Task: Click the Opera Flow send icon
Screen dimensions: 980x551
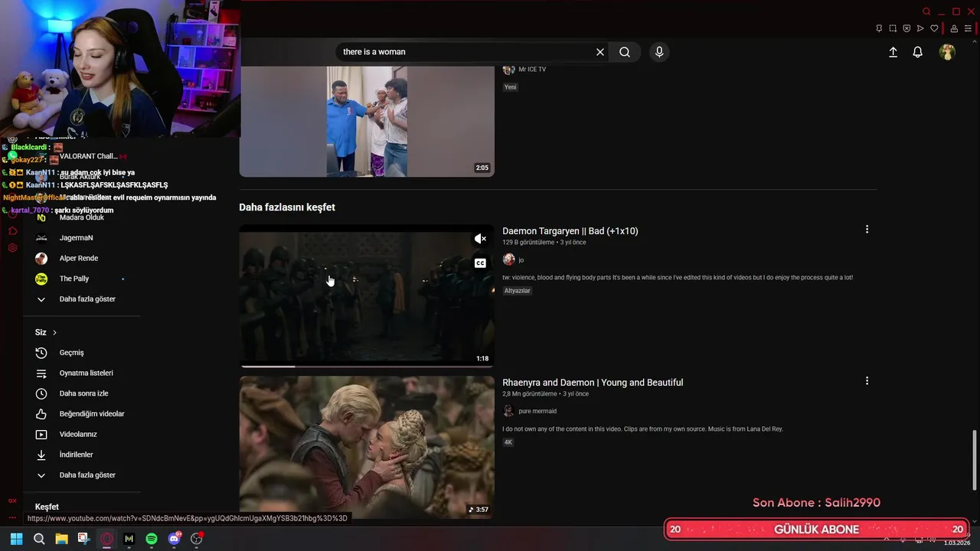Action: [920, 28]
